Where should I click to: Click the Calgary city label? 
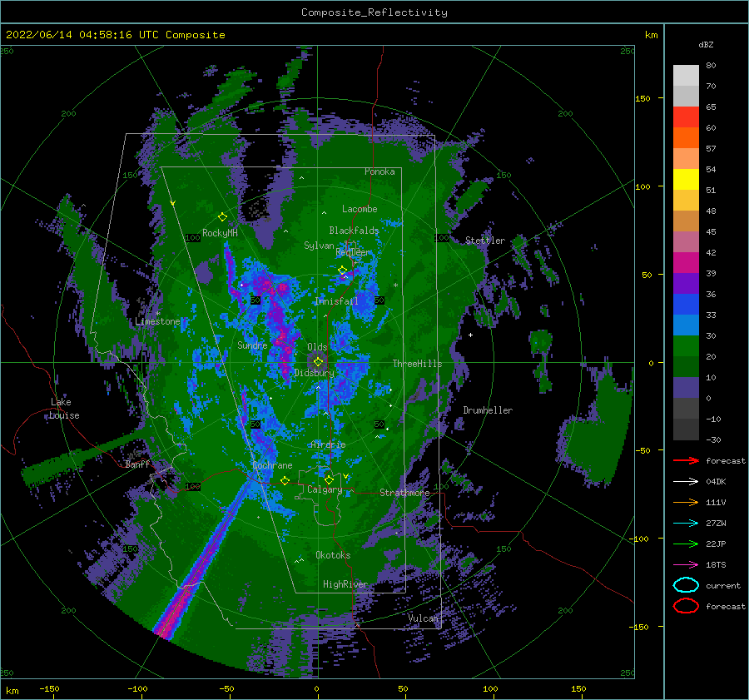click(x=325, y=489)
